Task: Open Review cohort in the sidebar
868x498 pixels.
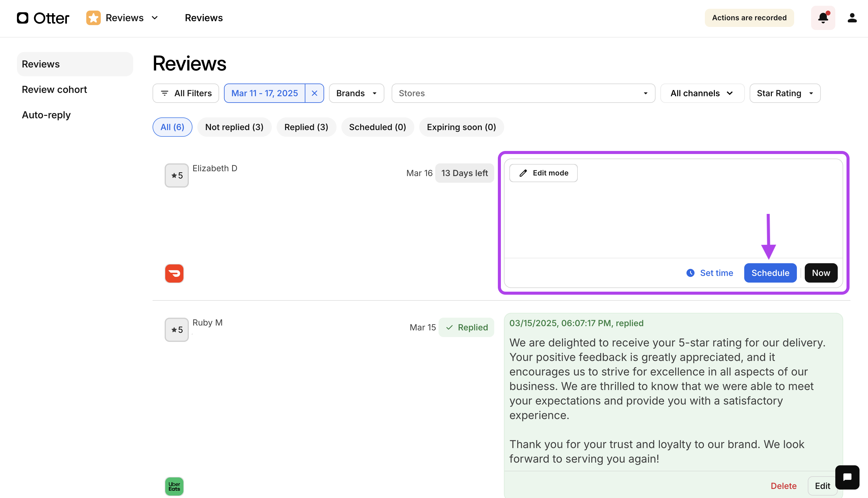Action: (x=54, y=90)
